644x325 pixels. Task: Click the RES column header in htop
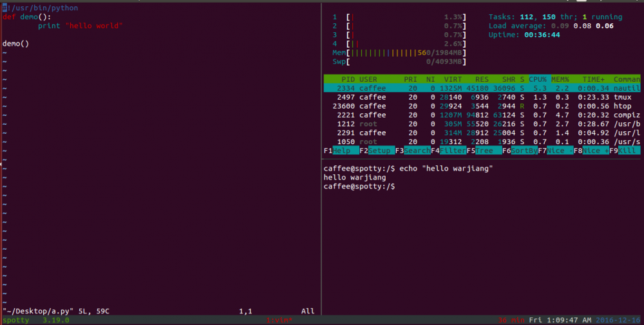[x=482, y=79]
